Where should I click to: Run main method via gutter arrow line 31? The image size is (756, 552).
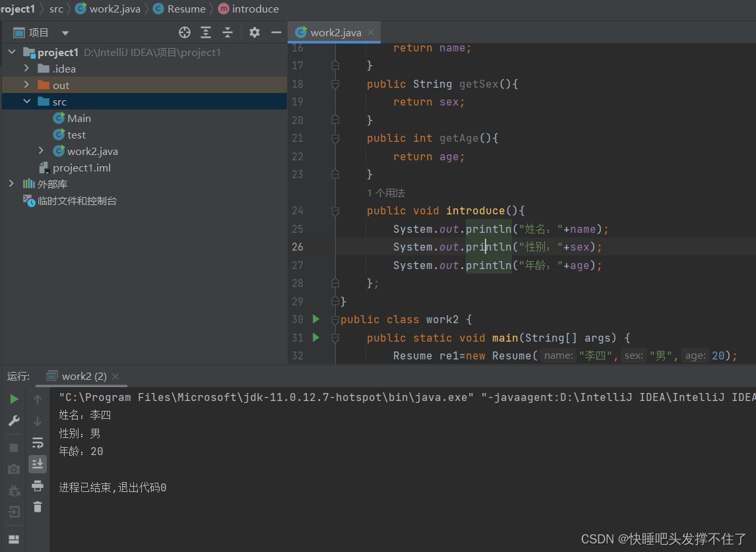pyautogui.click(x=316, y=337)
